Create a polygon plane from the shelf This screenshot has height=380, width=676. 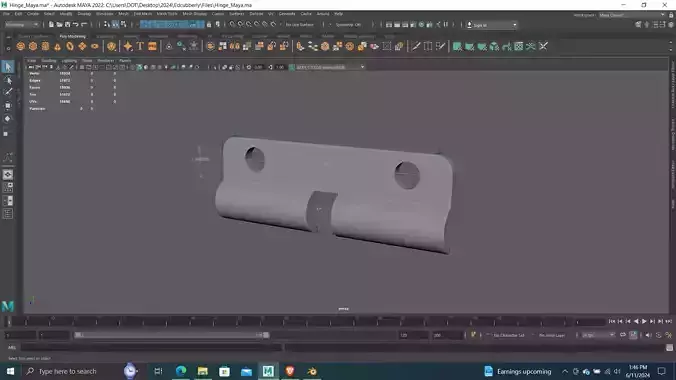[x=82, y=46]
